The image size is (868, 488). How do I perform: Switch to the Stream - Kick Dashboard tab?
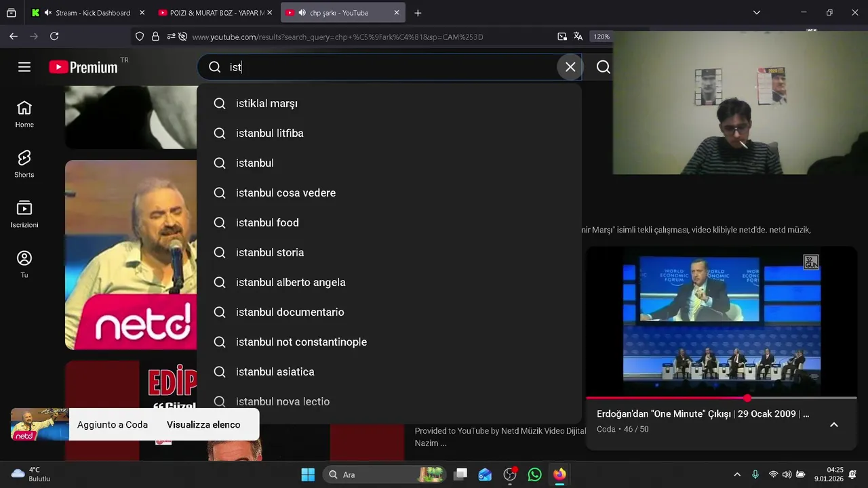pos(87,12)
